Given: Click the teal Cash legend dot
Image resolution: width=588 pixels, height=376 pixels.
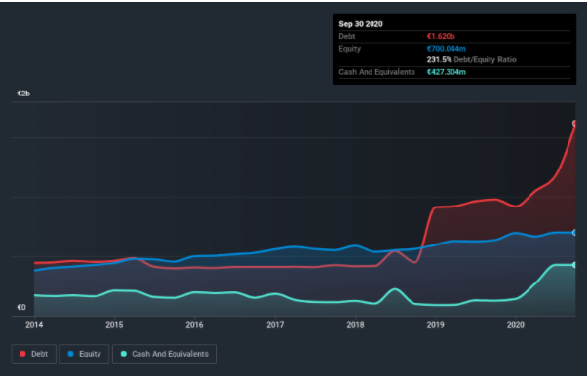Looking at the screenshot, I should [x=124, y=354].
